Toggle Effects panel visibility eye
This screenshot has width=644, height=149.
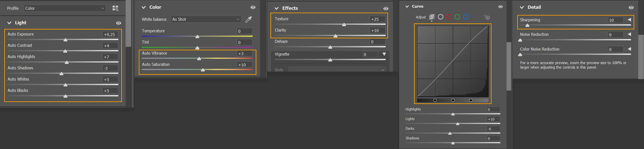386,8
